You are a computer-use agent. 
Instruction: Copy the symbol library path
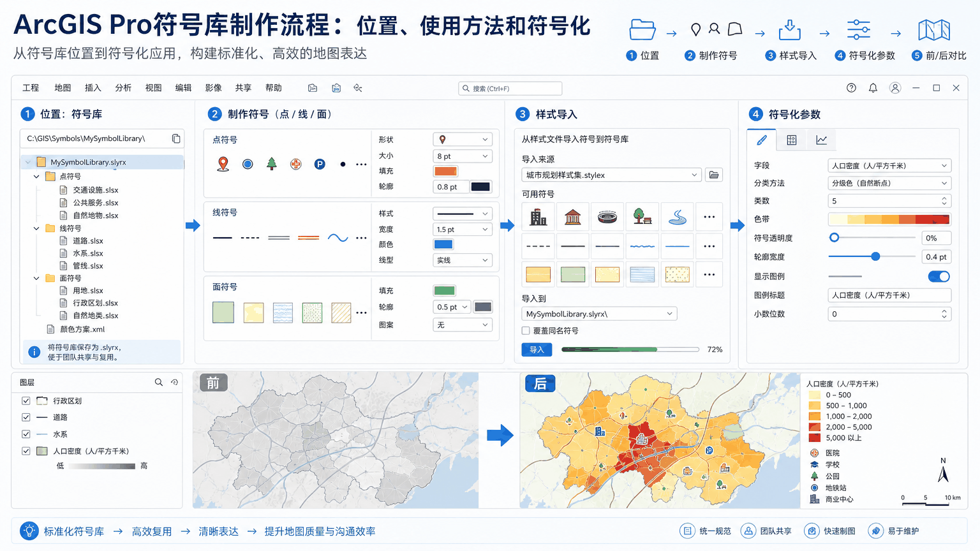click(176, 138)
